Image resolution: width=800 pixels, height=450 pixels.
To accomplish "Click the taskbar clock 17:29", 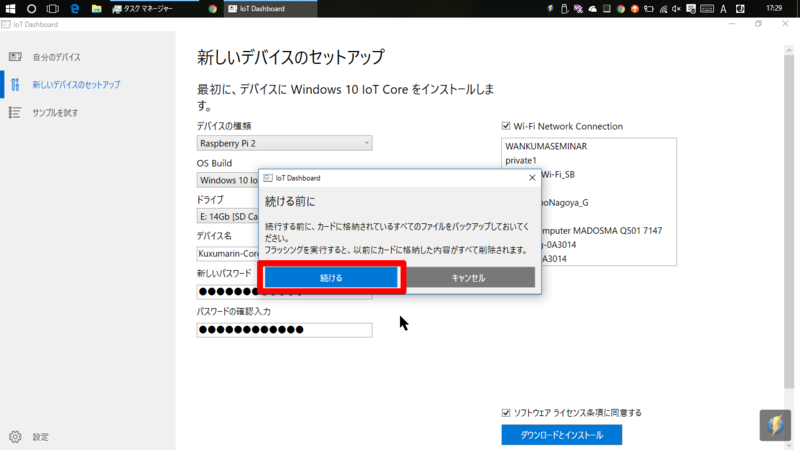I will 774,8.
